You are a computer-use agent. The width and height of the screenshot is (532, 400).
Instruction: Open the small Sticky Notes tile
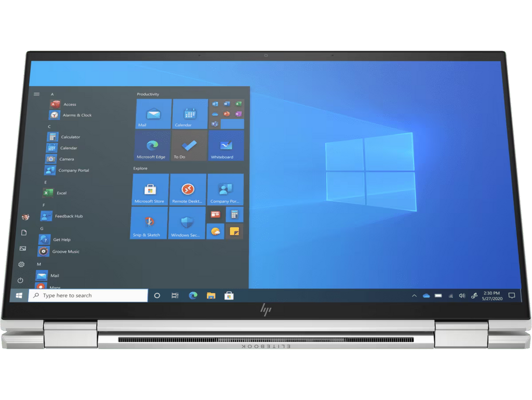click(234, 231)
